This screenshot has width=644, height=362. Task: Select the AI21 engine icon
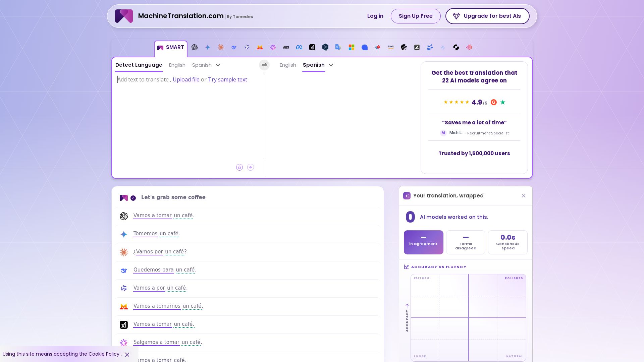(x=286, y=47)
